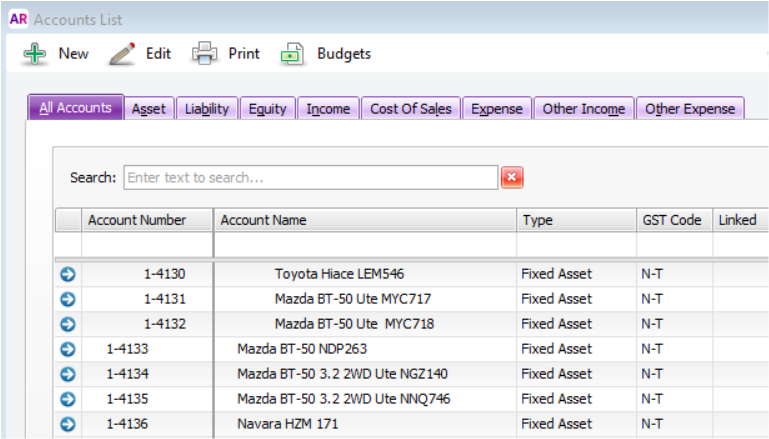Switch to the Asset tab
This screenshot has height=439, width=769.
coord(149,109)
